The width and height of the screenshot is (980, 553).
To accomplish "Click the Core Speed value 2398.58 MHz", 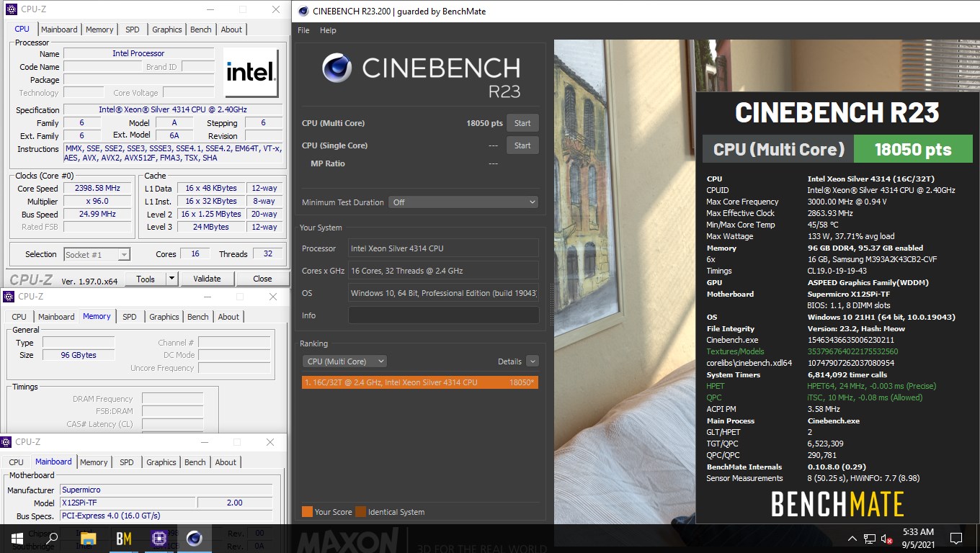I will [x=98, y=188].
